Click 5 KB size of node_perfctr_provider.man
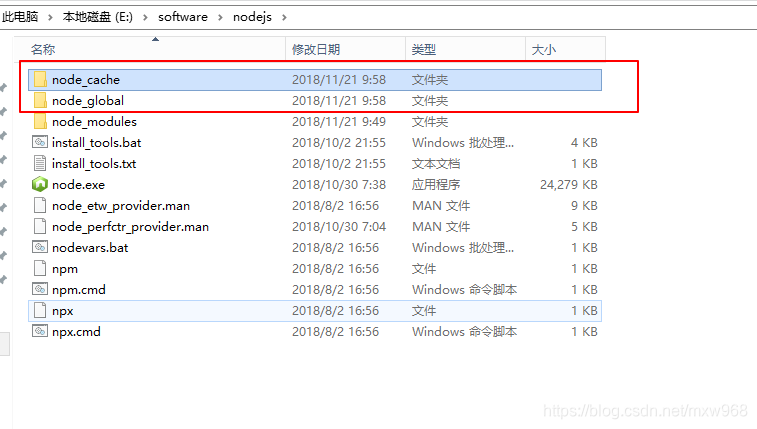Image resolution: width=757 pixels, height=429 pixels. (584, 227)
